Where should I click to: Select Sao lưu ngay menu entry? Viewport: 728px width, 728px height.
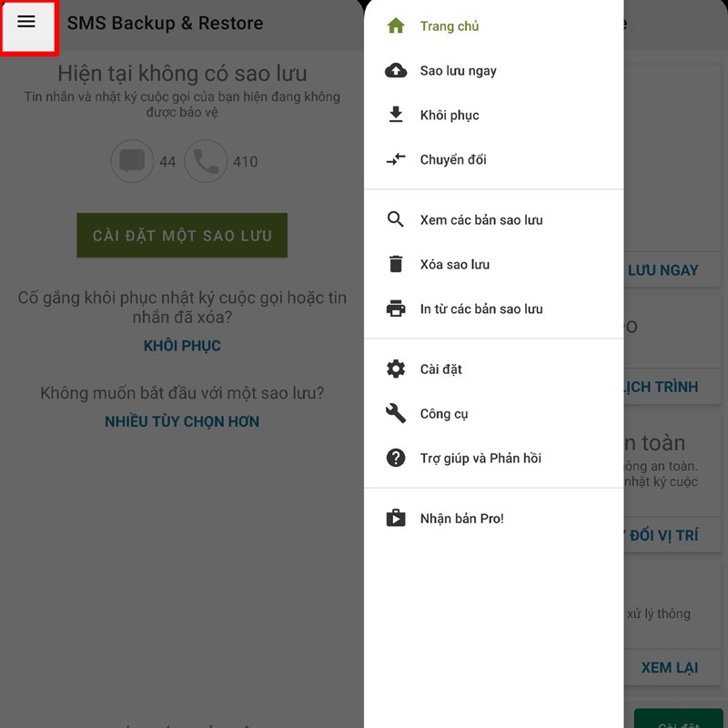point(493,71)
